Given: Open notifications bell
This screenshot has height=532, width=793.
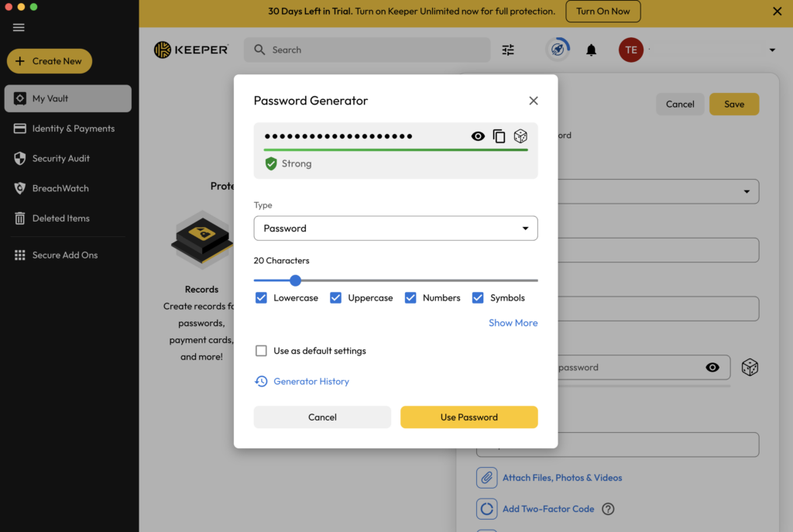Looking at the screenshot, I should tap(591, 50).
